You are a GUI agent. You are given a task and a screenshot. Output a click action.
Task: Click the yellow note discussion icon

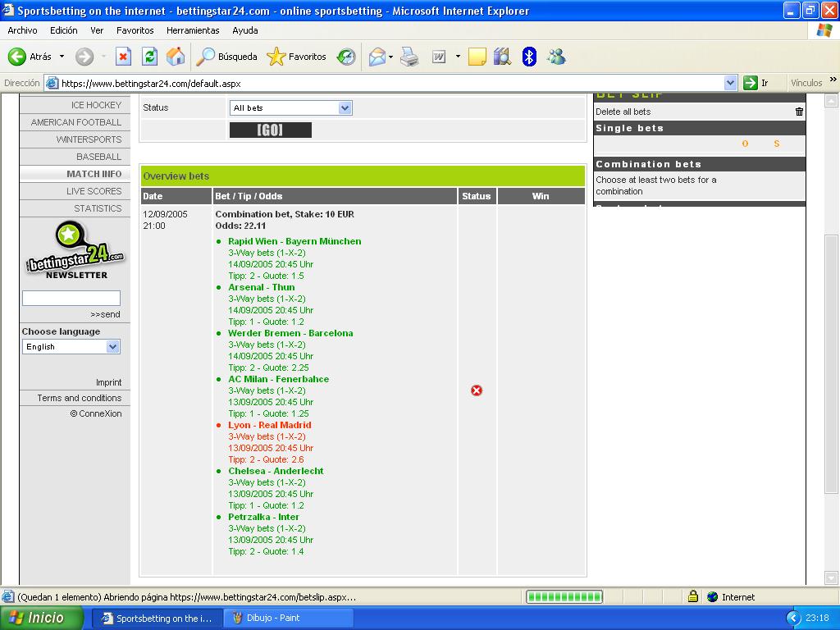(x=477, y=57)
